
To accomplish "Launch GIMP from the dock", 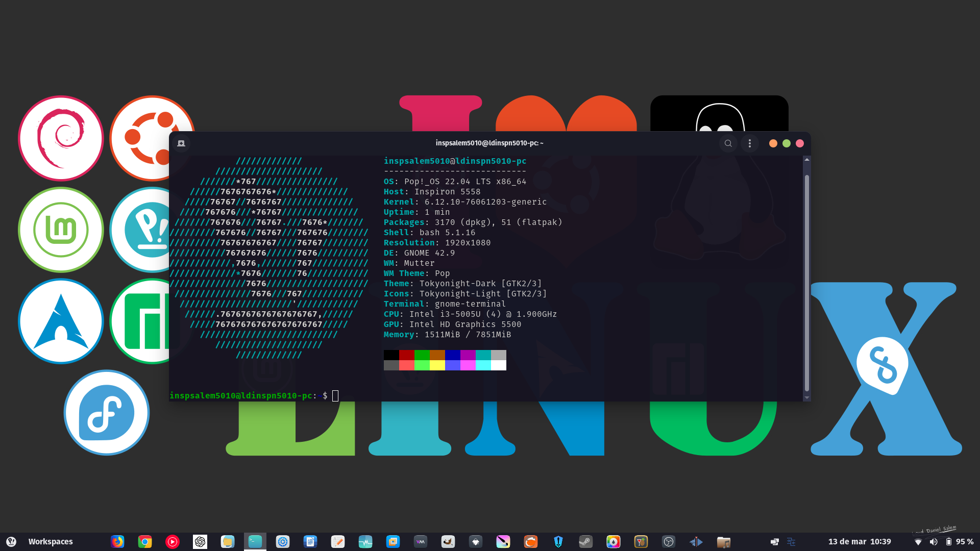I will pyautogui.click(x=448, y=542).
